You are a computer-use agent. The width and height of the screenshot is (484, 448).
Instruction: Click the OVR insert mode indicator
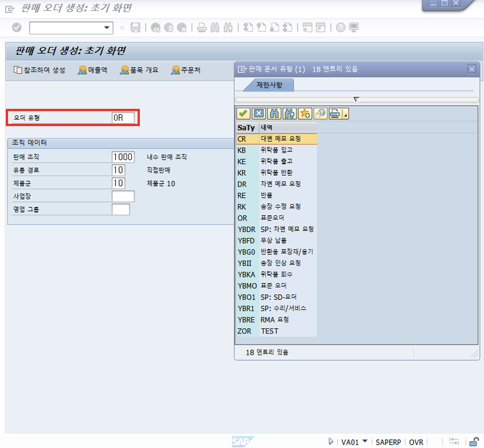tap(416, 442)
